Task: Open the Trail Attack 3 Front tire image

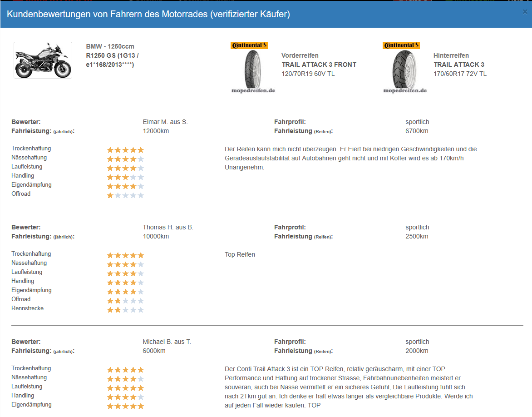Action: click(x=253, y=68)
